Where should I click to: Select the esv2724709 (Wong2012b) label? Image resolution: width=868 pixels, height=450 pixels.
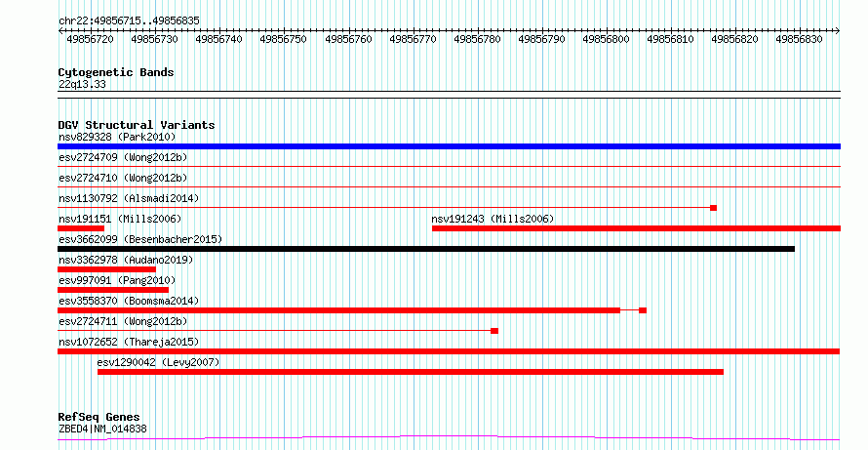pyautogui.click(x=123, y=157)
